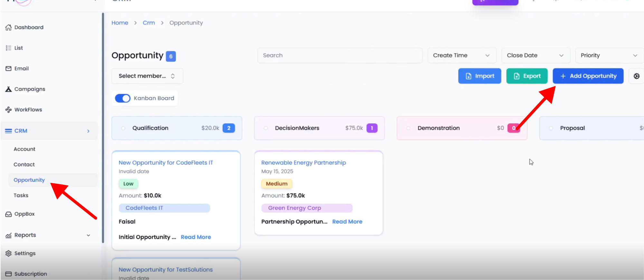Select the Qualification column radio circle
The height and width of the screenshot is (280, 644).
[123, 128]
